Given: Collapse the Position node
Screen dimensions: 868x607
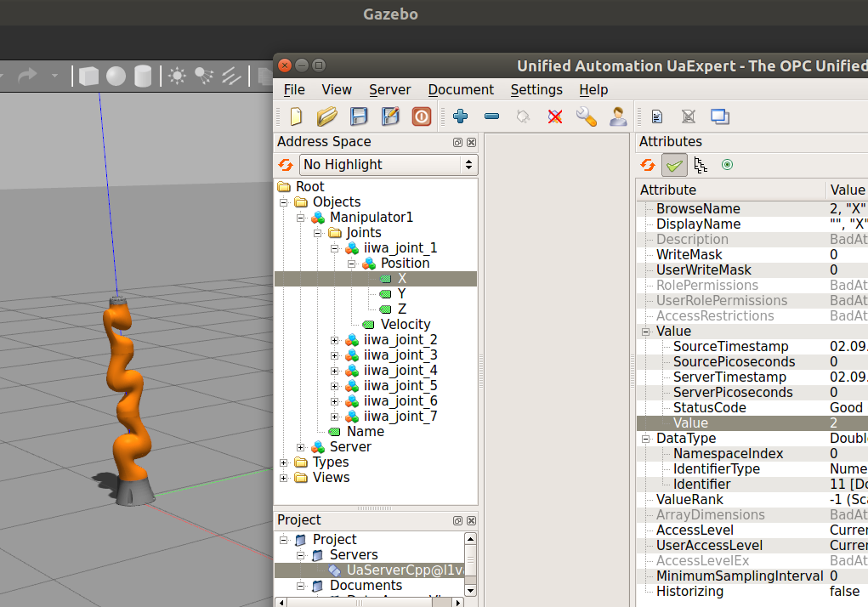Looking at the screenshot, I should (x=351, y=264).
